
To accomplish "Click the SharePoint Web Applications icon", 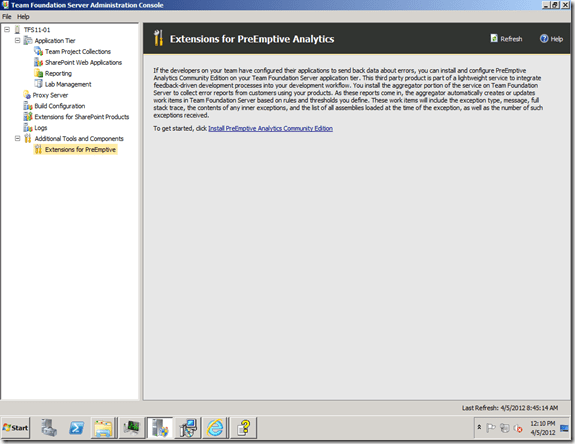I will (39, 62).
